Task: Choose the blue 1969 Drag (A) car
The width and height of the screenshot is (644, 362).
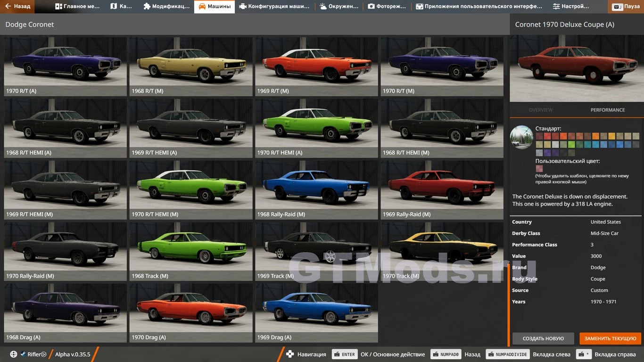Action: click(317, 313)
